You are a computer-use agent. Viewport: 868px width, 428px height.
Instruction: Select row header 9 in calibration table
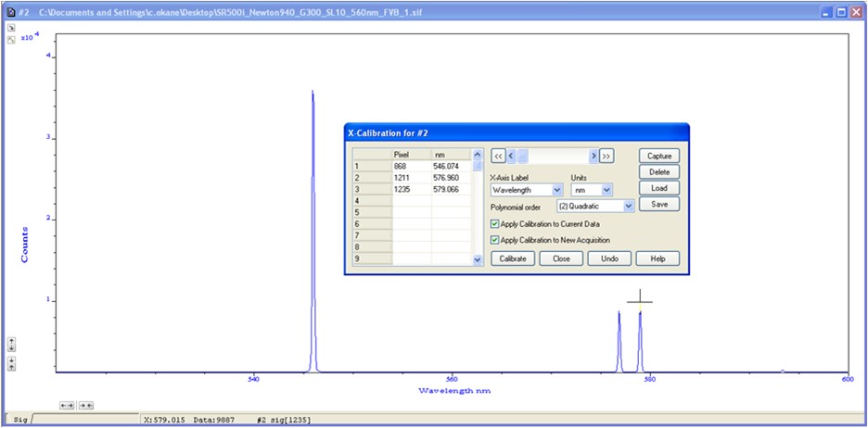[x=373, y=258]
